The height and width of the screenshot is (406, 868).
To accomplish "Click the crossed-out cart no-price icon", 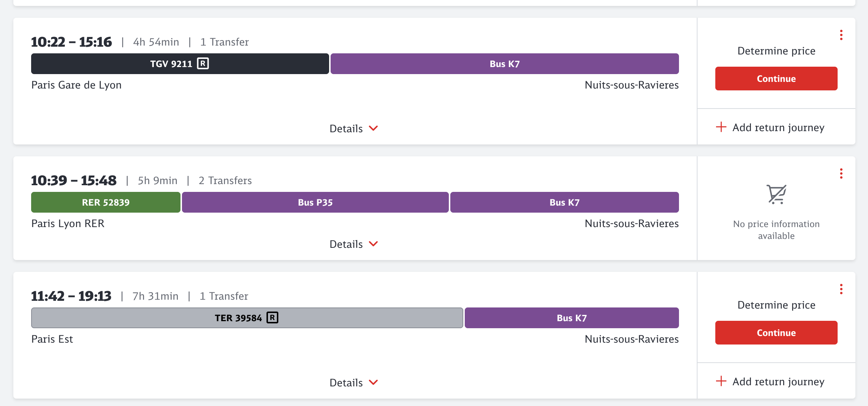I will [x=776, y=194].
